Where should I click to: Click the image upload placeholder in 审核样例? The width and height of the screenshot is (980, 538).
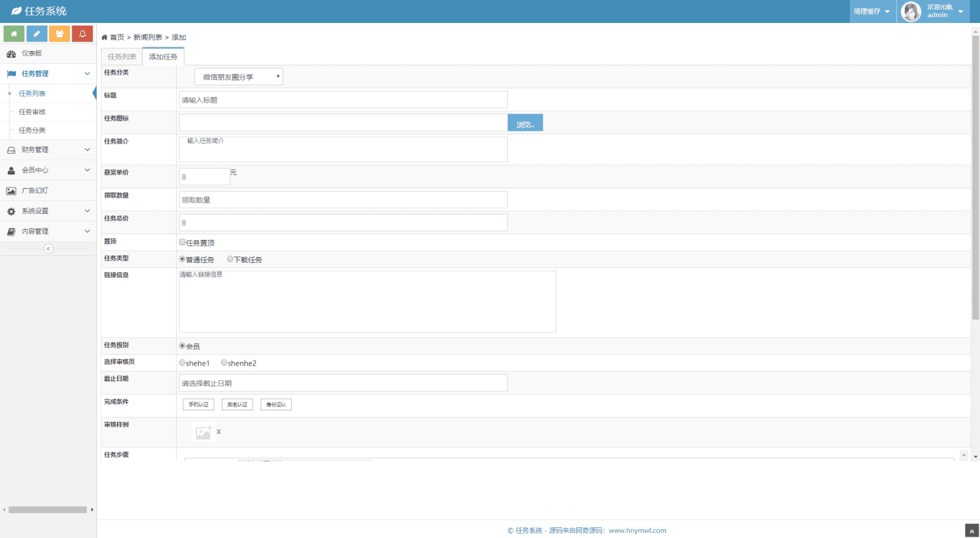point(203,433)
